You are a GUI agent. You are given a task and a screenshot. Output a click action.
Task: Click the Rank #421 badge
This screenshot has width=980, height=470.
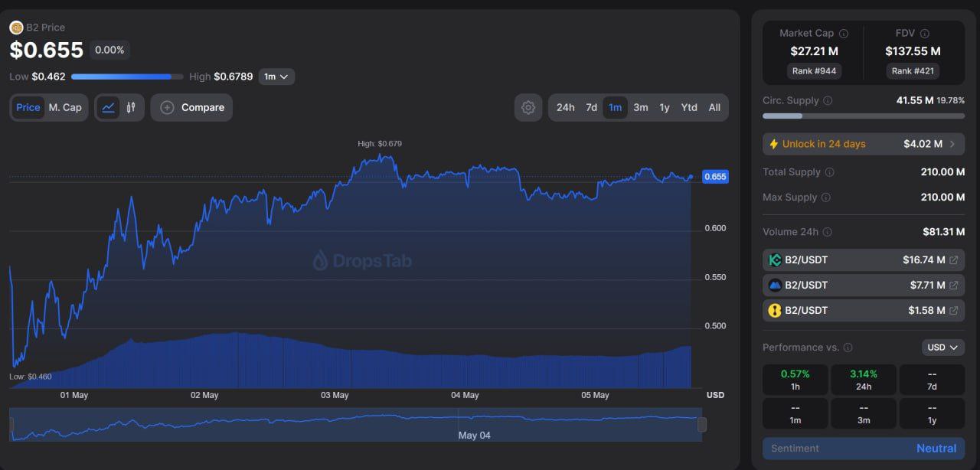[913, 71]
